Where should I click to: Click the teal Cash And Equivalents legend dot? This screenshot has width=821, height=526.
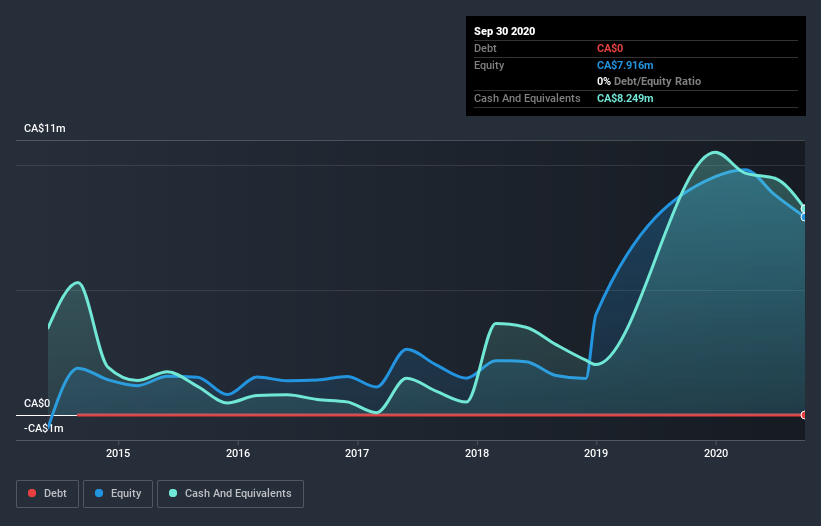[173, 493]
